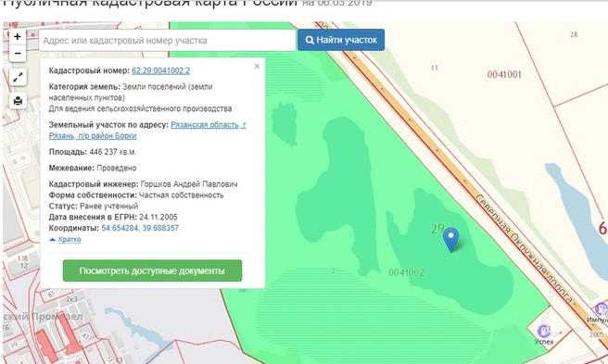Click the 0041001 block label on map
The image size is (608, 364).
(x=504, y=74)
